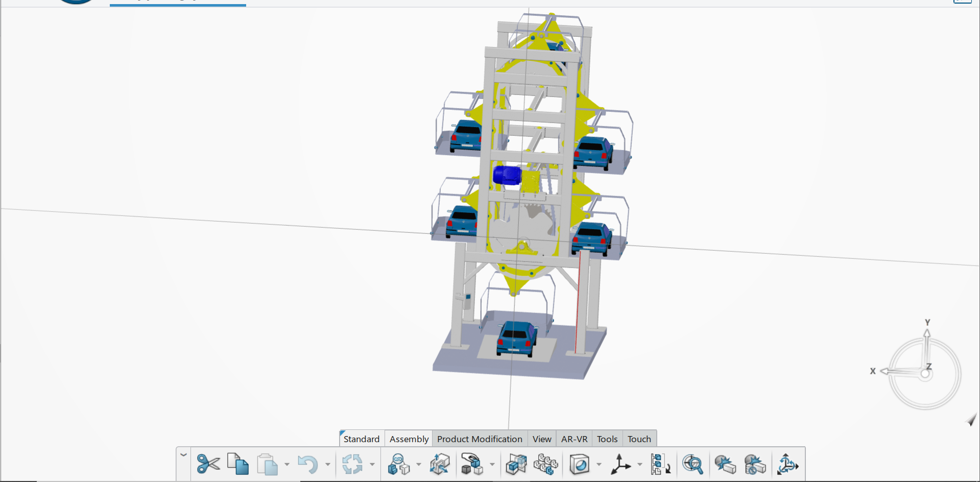Select the red vertical rod on the frame
980x482 pixels.
578,301
